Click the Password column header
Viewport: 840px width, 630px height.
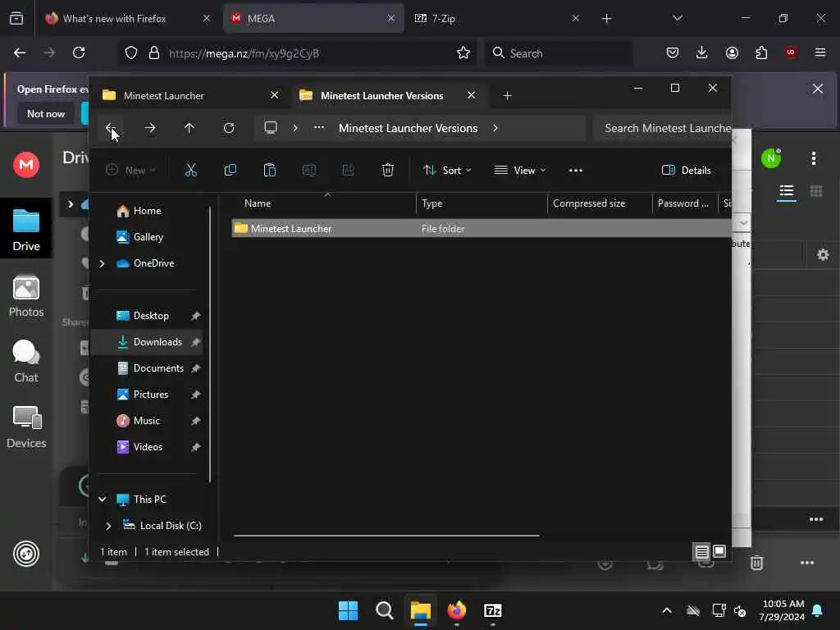(x=685, y=203)
